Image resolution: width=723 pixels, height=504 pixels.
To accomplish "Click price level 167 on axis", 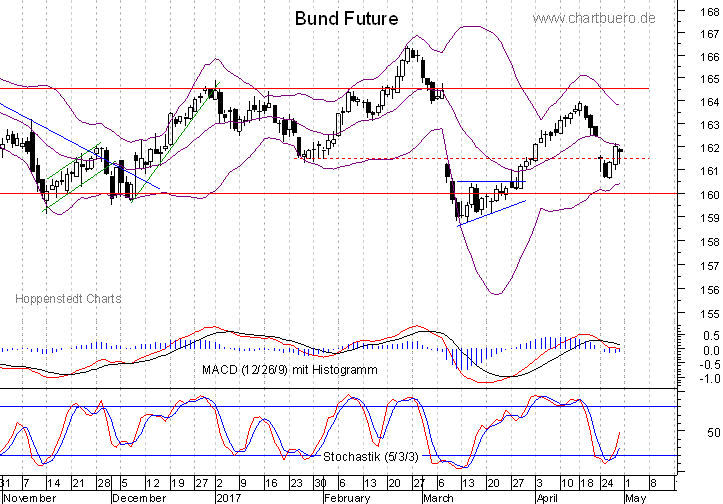I will [x=710, y=34].
